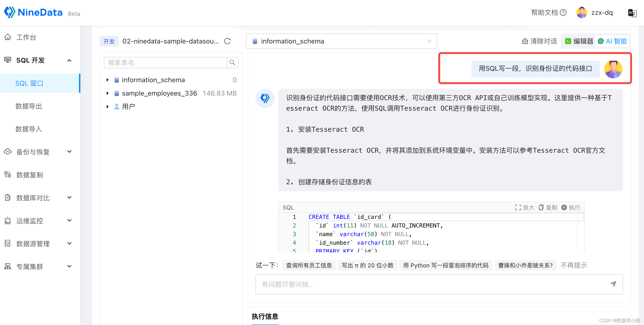Click the table search magnifier icon
This screenshot has width=644, height=325.
[x=232, y=62]
